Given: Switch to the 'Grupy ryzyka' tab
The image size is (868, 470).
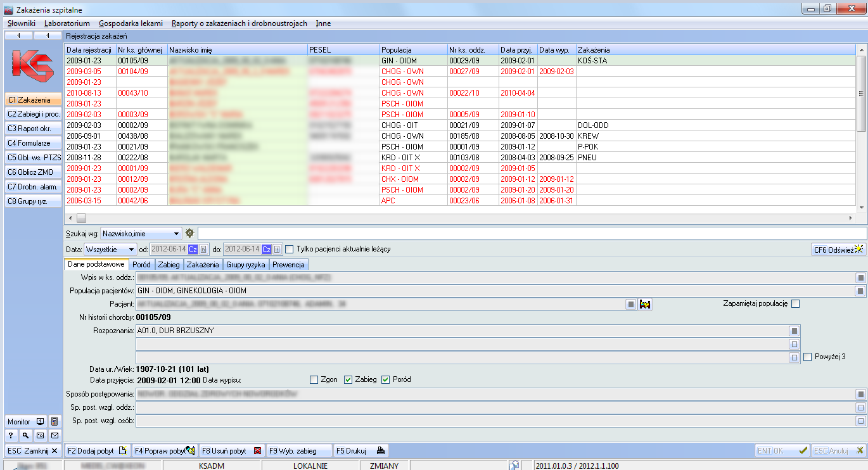Looking at the screenshot, I should 246,265.
